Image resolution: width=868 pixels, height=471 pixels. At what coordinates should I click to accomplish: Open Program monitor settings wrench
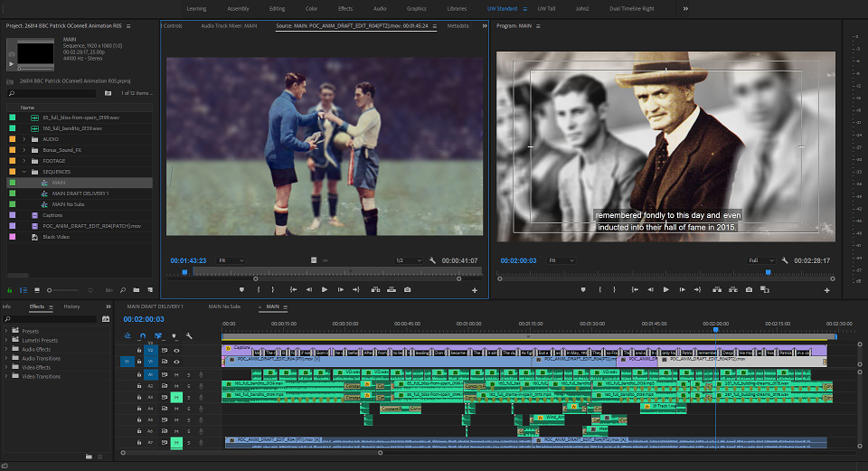[785, 260]
